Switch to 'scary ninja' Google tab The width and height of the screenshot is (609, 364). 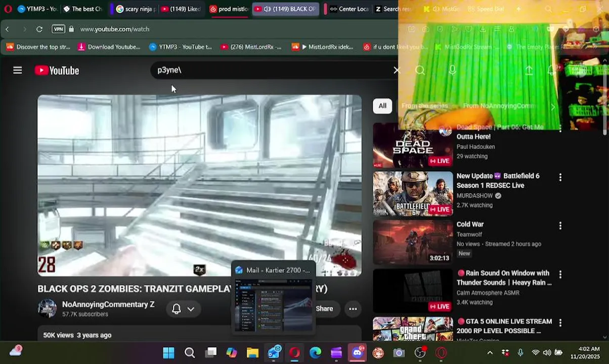(x=136, y=9)
